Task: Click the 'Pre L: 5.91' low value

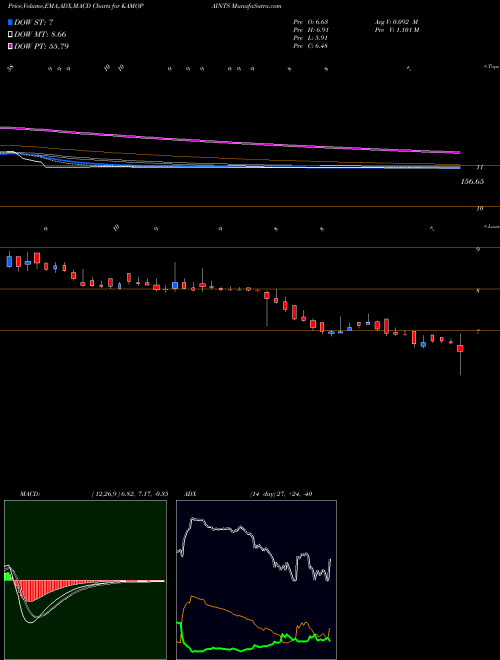Action: (x=311, y=38)
